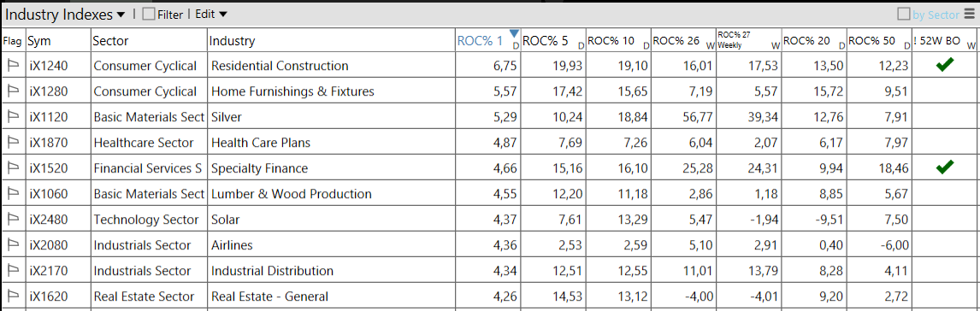Screen dimensions: 980x311
Task: Flag the Airlines row
Action: [x=13, y=245]
